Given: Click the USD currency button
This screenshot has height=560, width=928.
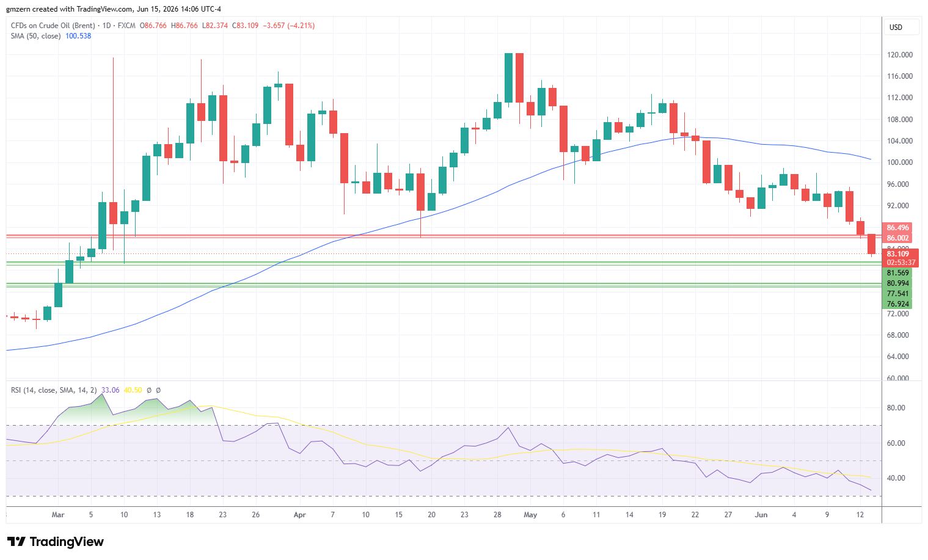Looking at the screenshot, I should click(901, 27).
